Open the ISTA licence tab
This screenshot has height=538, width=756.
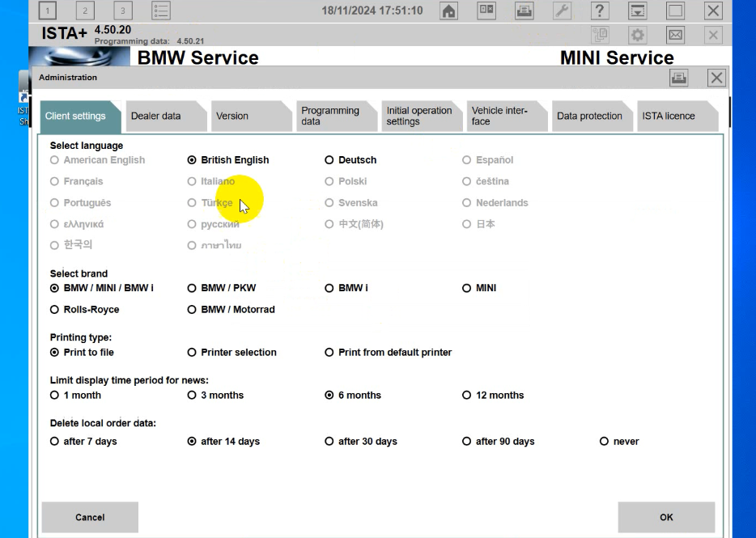pos(677,116)
